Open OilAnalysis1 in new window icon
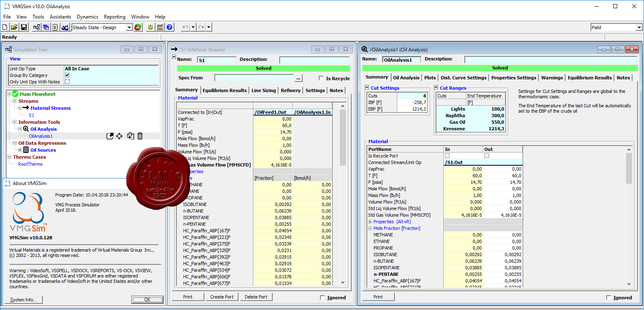This screenshot has width=644, height=310. pos(110,136)
